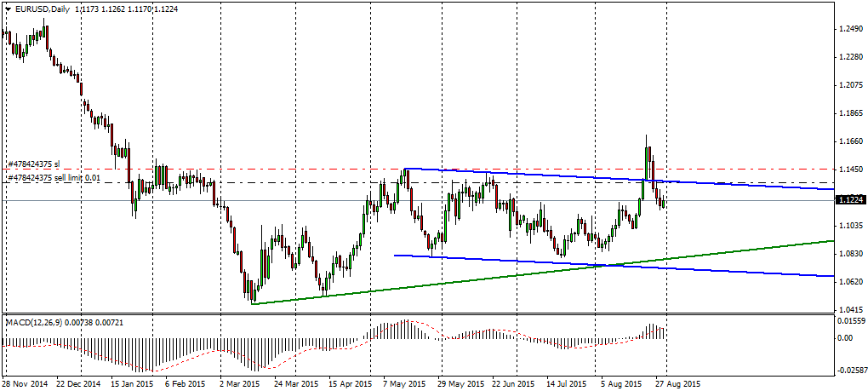Click the 7 May 2015 date label

click(x=405, y=383)
